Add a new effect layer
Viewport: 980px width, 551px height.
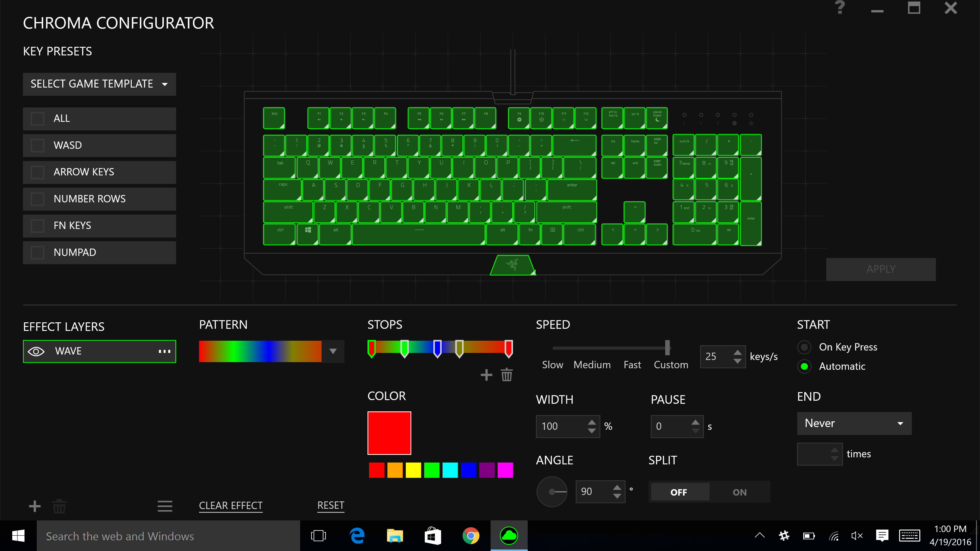35,506
